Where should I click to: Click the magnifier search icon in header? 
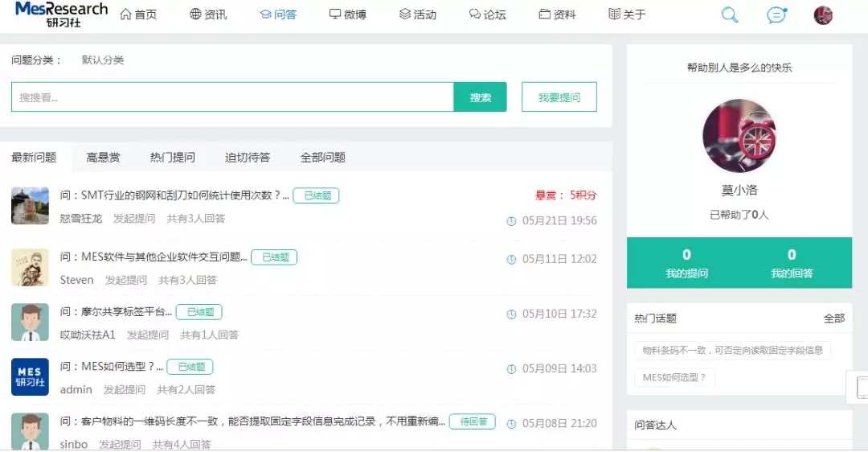click(730, 15)
